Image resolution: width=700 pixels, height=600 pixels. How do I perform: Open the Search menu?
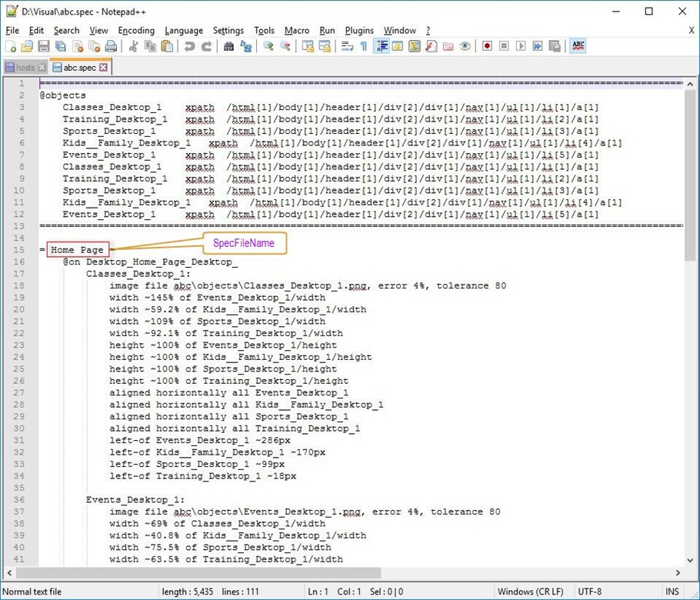[x=66, y=30]
